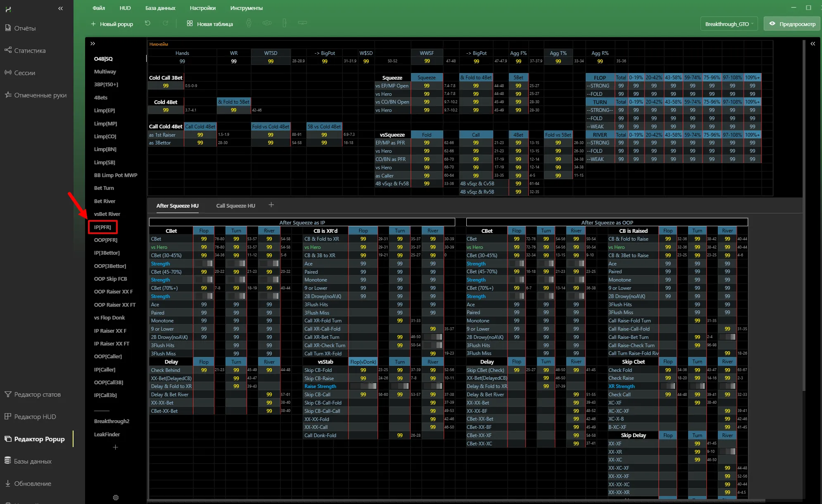Image resolution: width=822 pixels, height=504 pixels.
Task: Click the WTSD column header
Action: (271, 53)
